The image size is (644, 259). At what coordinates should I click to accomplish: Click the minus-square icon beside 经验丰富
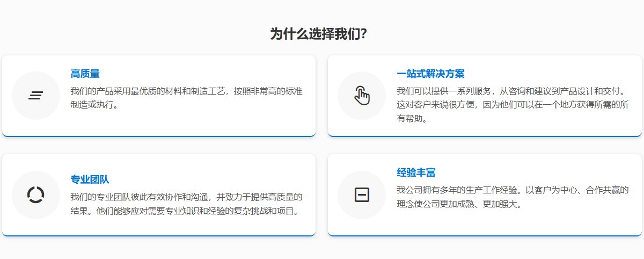tap(362, 195)
